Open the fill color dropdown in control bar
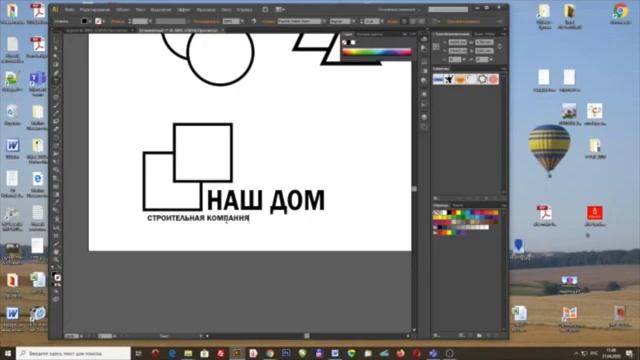This screenshot has width=640, height=360. pos(90,21)
